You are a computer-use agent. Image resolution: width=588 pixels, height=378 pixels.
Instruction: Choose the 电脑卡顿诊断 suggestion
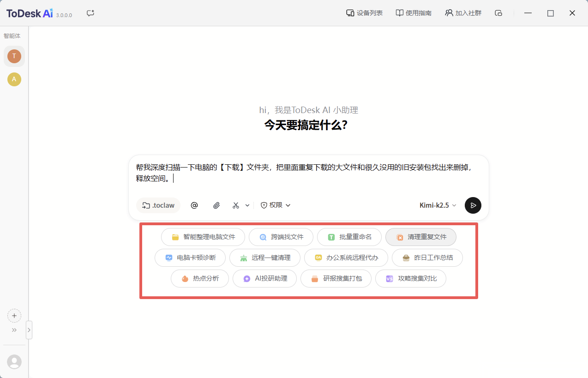(190, 258)
